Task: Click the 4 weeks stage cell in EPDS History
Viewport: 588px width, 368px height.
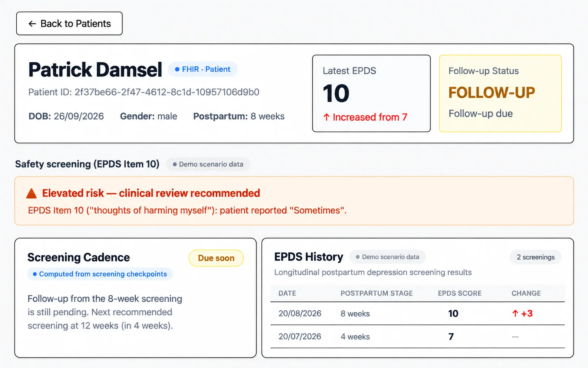Action: click(x=355, y=336)
